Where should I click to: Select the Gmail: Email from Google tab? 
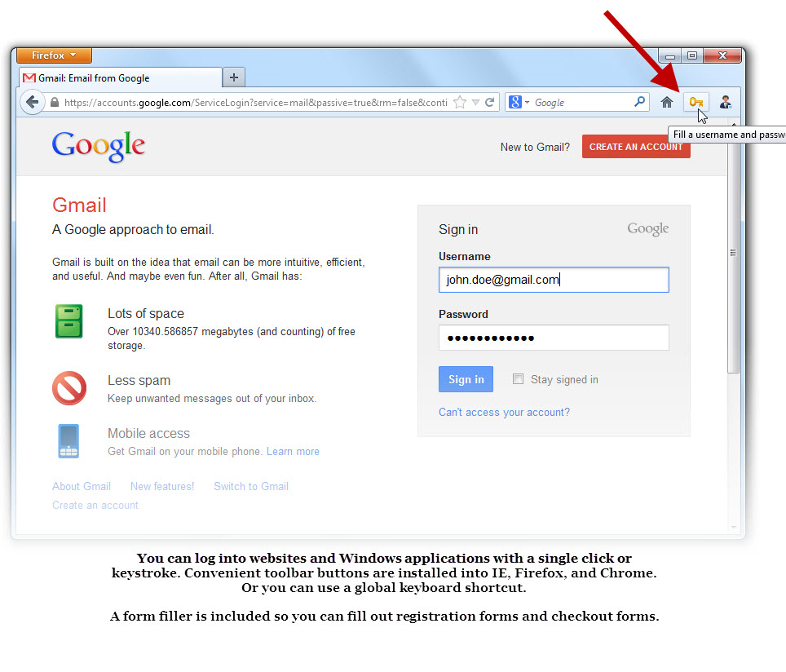121,77
